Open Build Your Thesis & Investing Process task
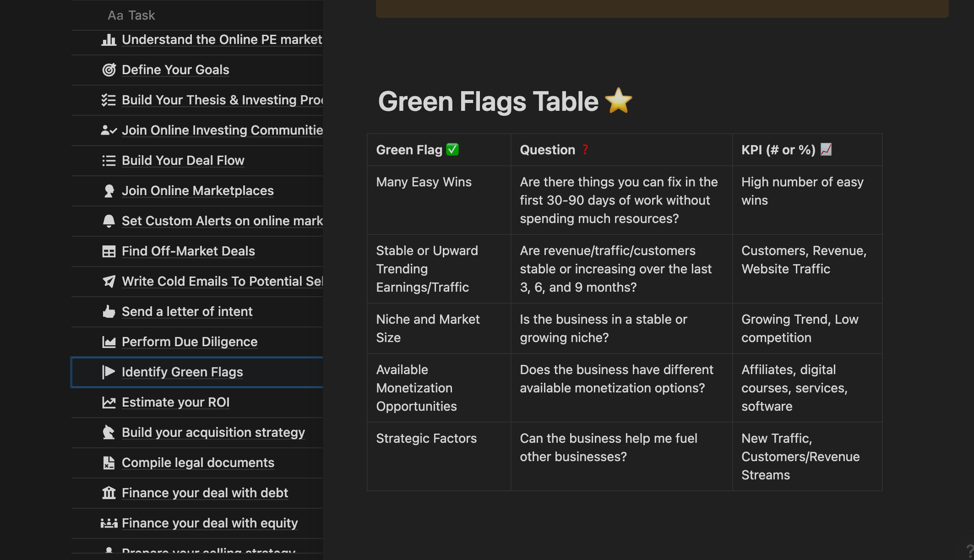This screenshot has height=560, width=974. (222, 100)
